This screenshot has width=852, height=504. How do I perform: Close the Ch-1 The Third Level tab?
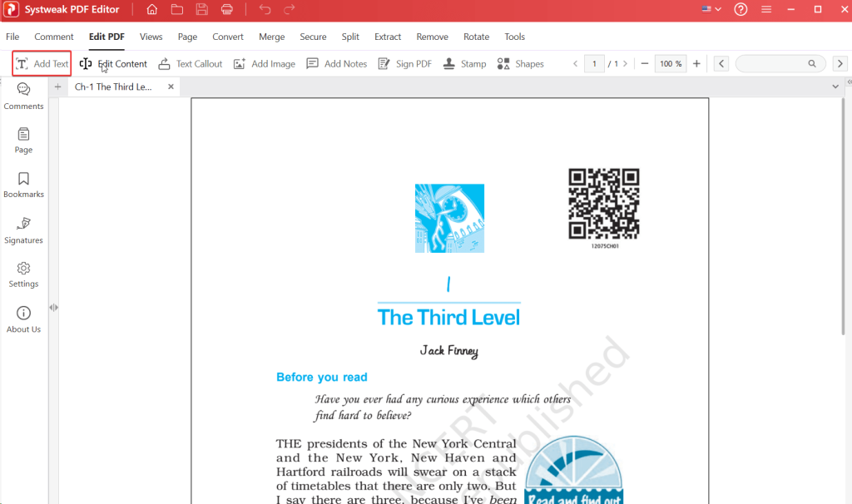(x=171, y=86)
